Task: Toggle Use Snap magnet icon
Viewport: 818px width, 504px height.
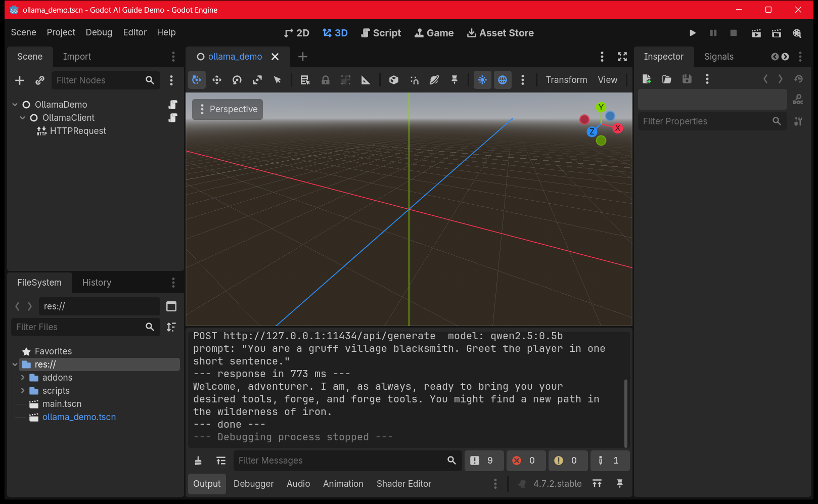Action: [x=414, y=80]
